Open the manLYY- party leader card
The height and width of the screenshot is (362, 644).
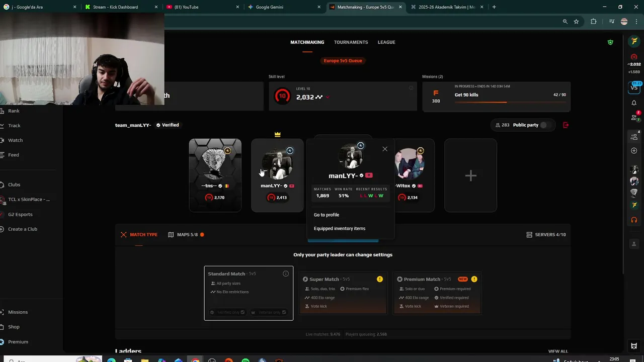[x=277, y=175]
